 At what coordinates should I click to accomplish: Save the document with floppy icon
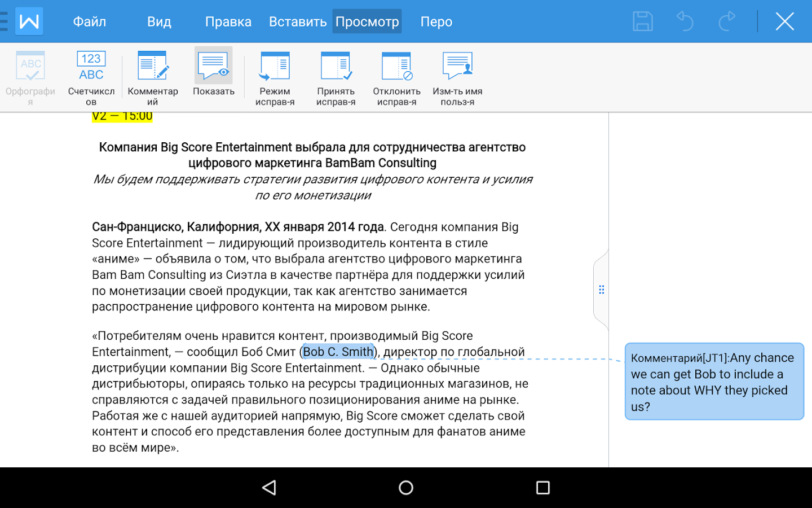(x=642, y=21)
